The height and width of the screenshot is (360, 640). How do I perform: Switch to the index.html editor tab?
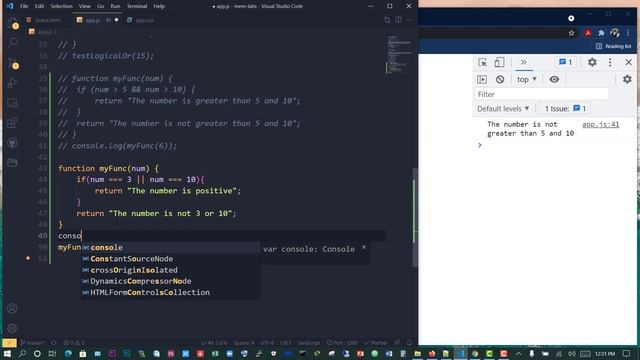click(44, 20)
